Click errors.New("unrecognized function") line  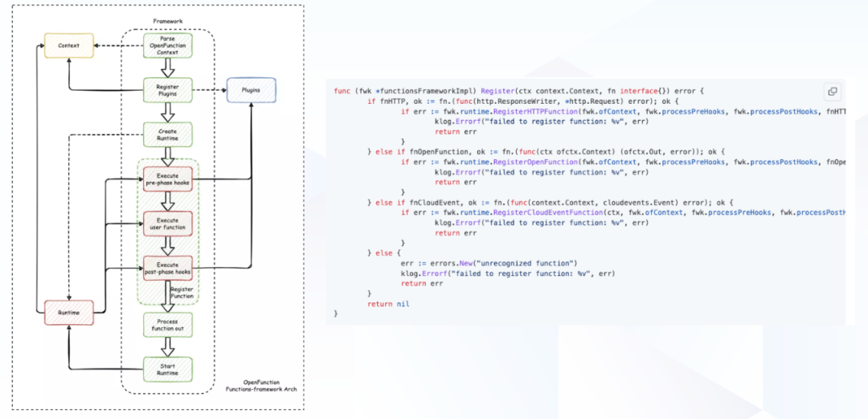489,263
